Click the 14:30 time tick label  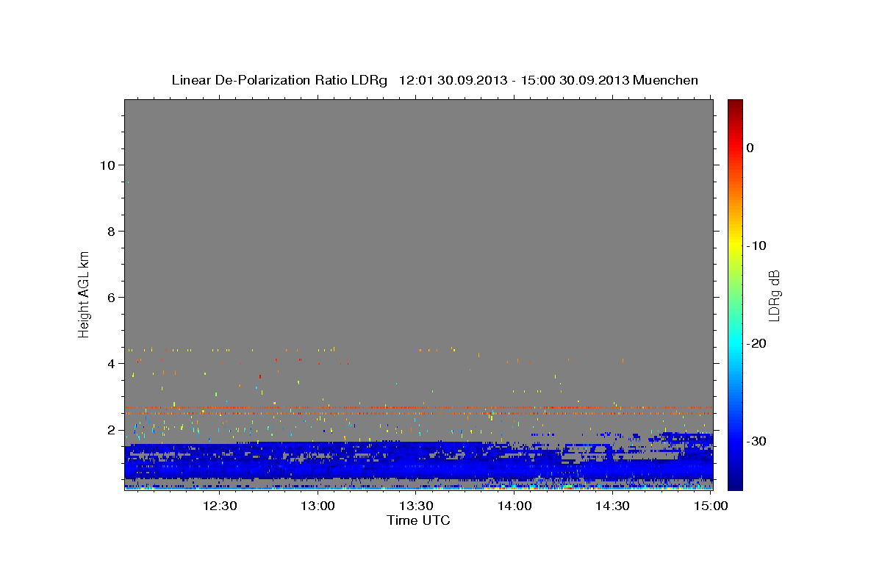613,506
